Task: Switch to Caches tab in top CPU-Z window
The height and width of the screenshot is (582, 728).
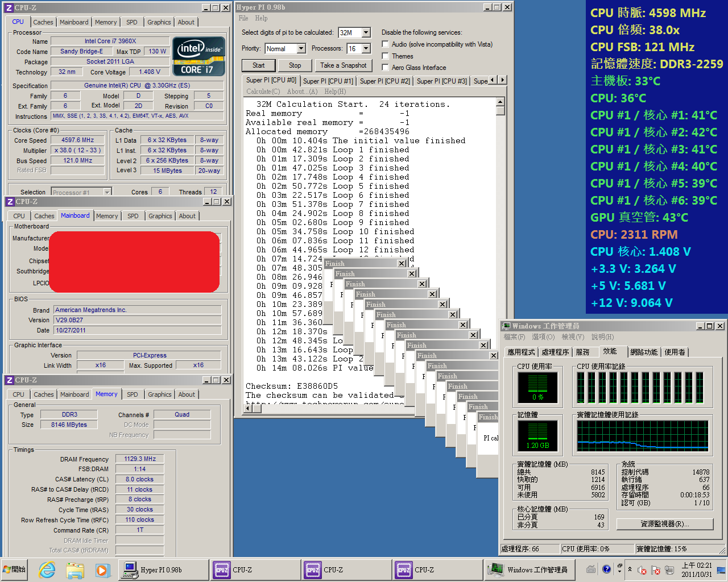Action: 43,22
